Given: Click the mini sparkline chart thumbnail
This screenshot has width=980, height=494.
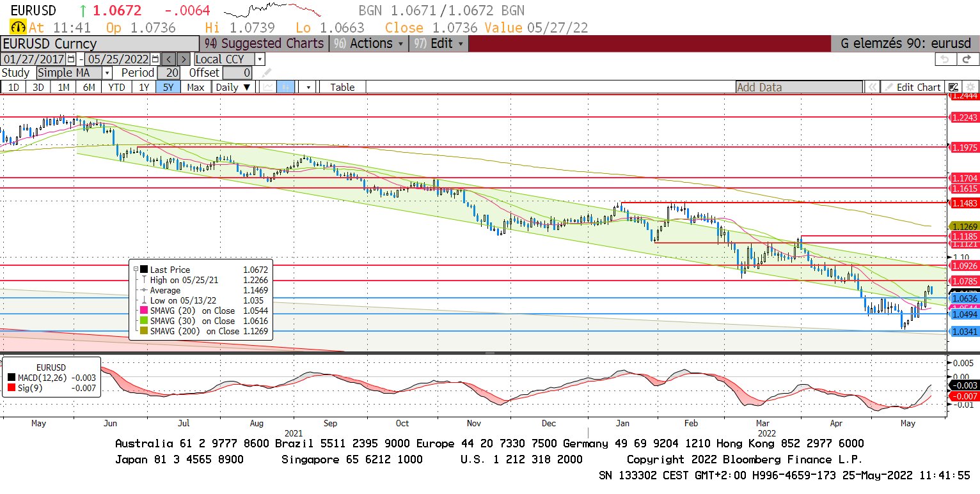Looking at the screenshot, I should click(x=272, y=10).
